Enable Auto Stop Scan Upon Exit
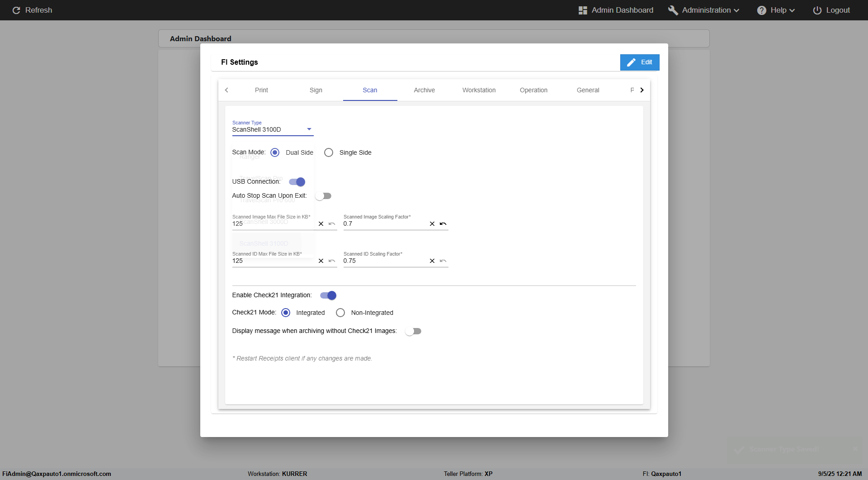The width and height of the screenshot is (868, 480). [x=323, y=196]
